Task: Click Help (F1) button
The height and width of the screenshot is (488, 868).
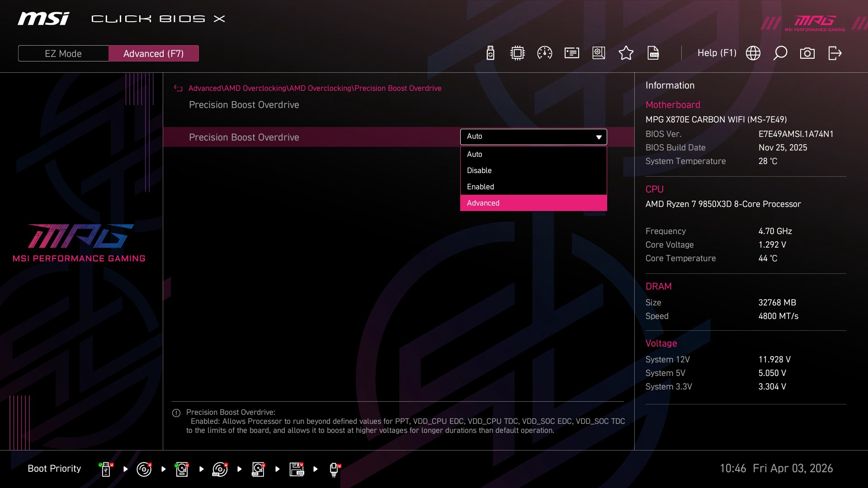Action: coord(717,53)
